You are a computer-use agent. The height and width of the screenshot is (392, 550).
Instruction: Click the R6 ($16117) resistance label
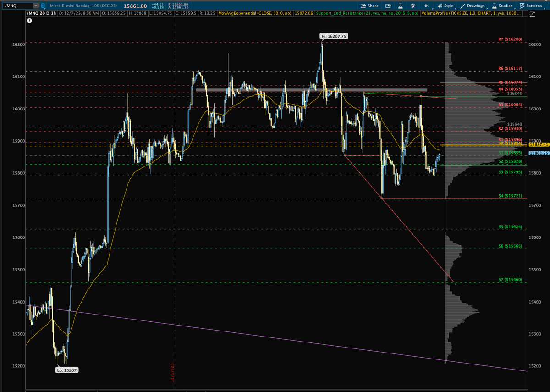click(510, 68)
